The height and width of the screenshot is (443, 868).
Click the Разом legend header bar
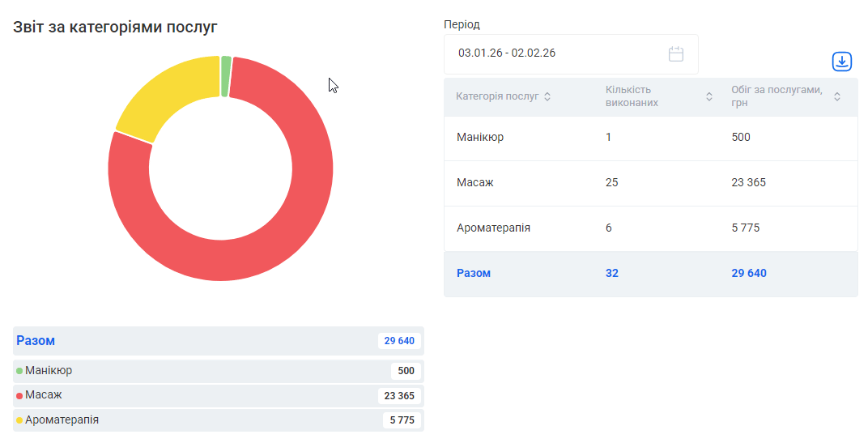pos(194,341)
